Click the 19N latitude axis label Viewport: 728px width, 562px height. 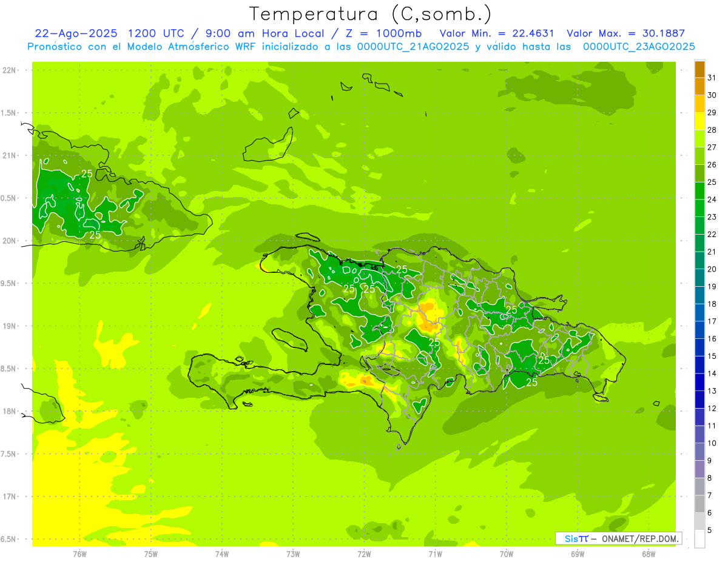click(9, 326)
